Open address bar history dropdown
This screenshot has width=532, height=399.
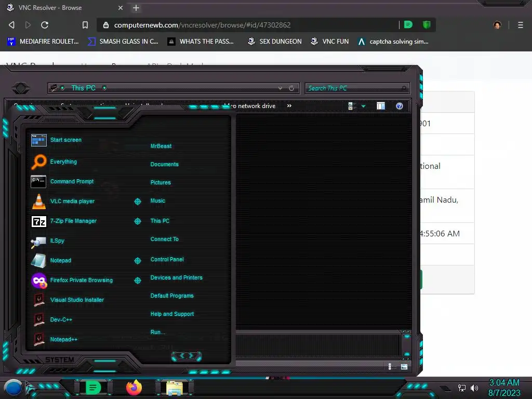tap(280, 88)
